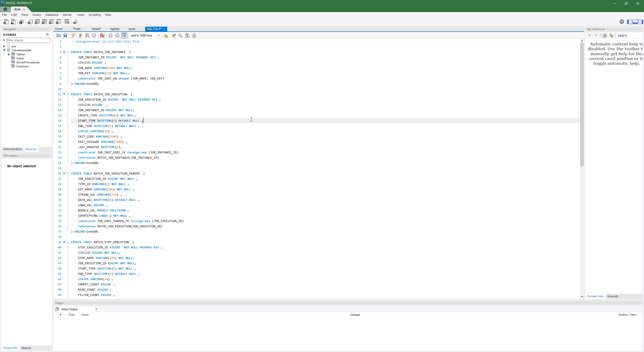
Task: Open the Snippets panel tab
Action: click(613, 296)
